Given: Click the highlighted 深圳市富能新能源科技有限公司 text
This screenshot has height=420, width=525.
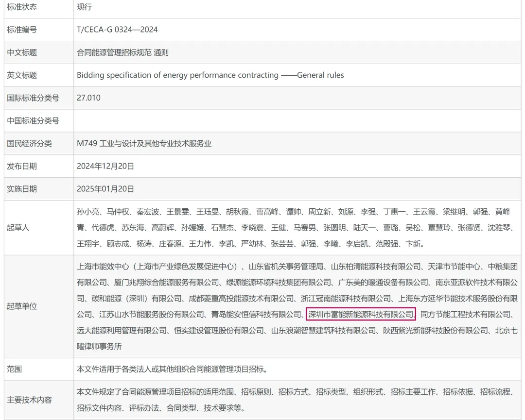Looking at the screenshot, I should pos(361,314).
